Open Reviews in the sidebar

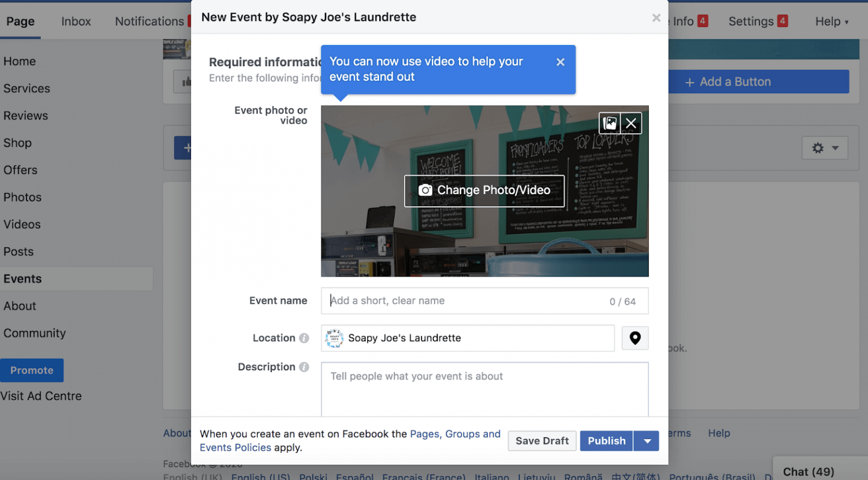point(25,116)
